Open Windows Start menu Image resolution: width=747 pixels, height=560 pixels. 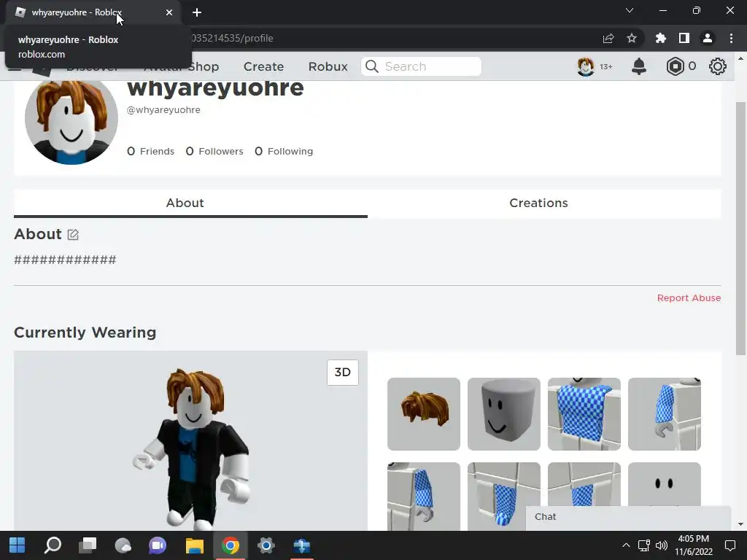click(18, 545)
